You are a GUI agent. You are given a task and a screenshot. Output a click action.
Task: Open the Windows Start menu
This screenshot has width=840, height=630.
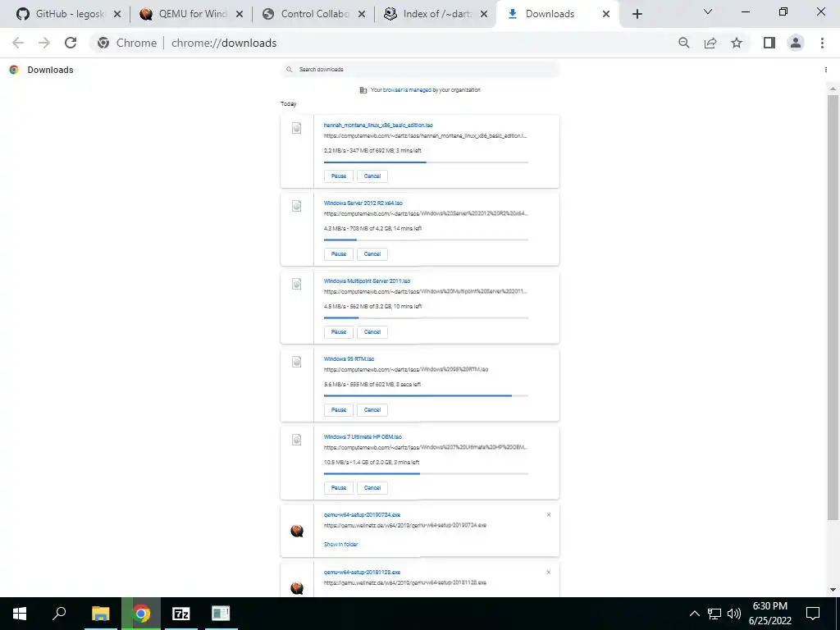(20, 614)
